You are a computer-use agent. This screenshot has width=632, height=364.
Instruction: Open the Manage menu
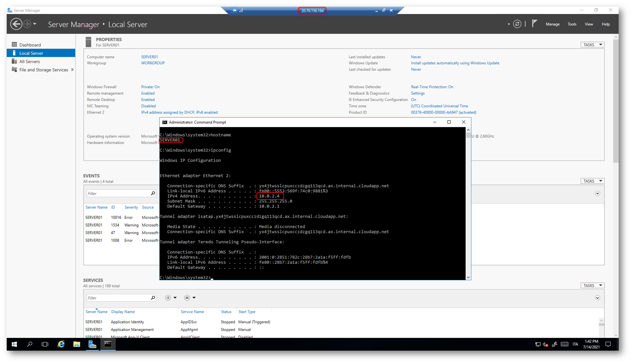[x=552, y=24]
